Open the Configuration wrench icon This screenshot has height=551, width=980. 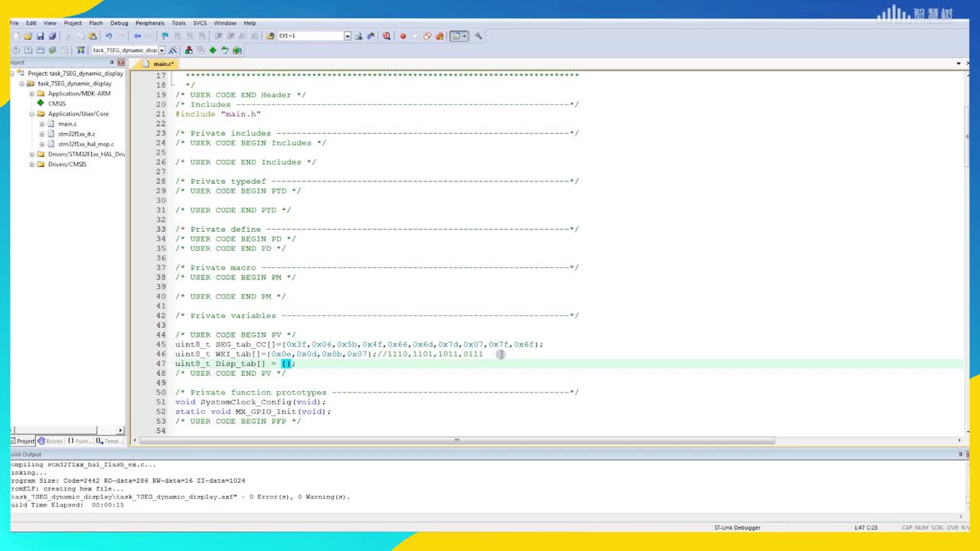479,36
